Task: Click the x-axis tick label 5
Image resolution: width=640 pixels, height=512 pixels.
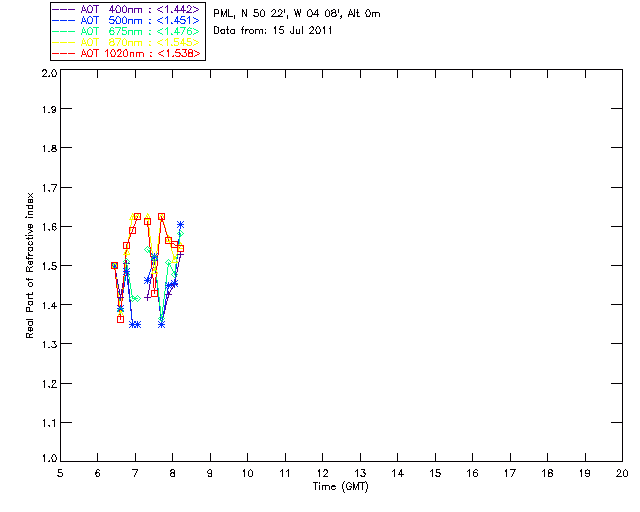Action: (x=60, y=473)
